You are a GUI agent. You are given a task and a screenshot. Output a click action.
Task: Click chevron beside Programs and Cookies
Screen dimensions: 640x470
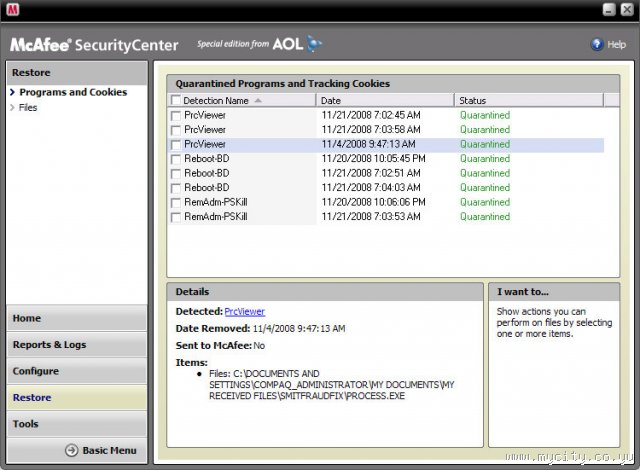[12, 92]
